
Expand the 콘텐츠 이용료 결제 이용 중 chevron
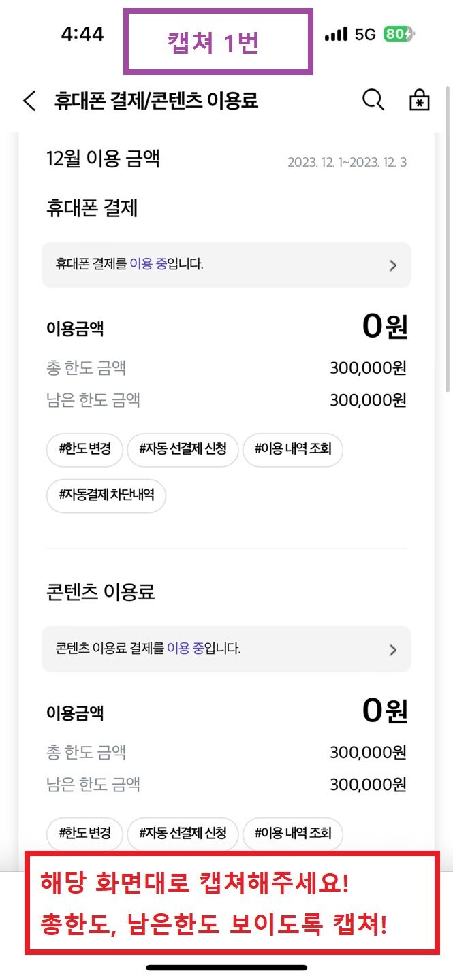point(392,650)
